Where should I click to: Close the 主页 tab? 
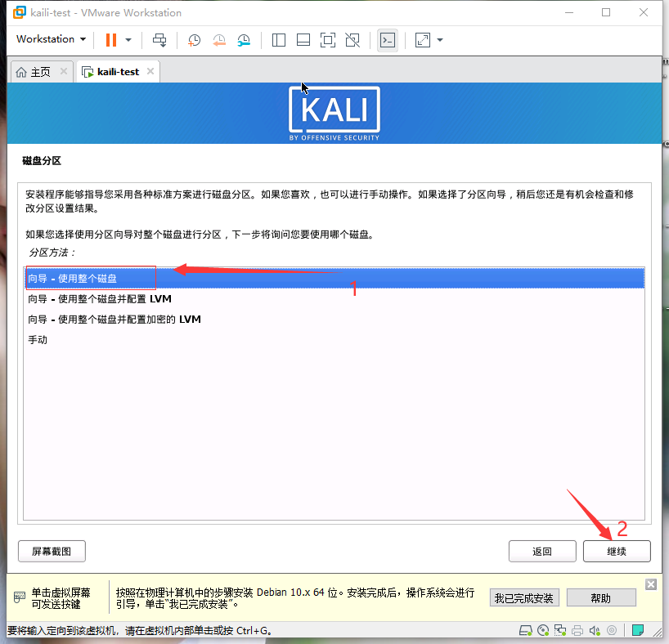(64, 71)
